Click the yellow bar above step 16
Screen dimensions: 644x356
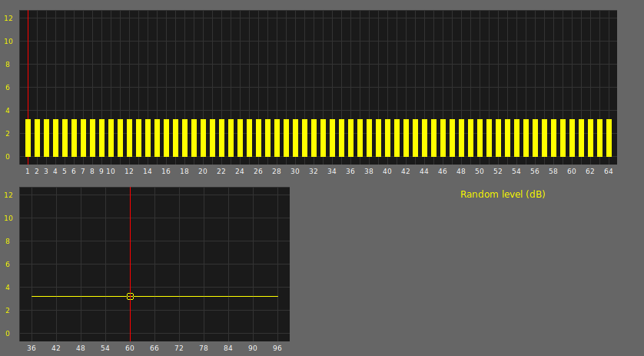tap(166, 138)
